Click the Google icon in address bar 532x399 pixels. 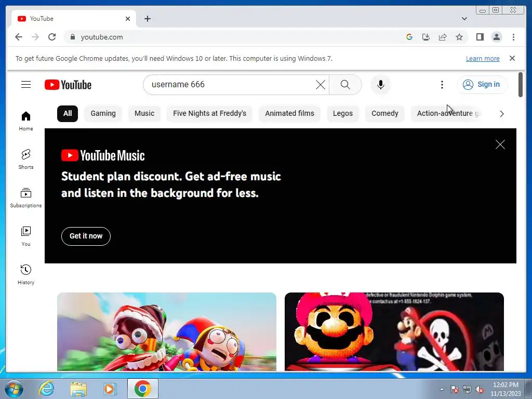pyautogui.click(x=409, y=37)
